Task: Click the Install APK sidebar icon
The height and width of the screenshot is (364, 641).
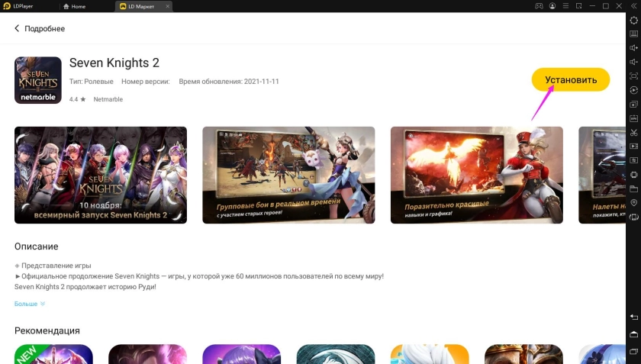Action: (x=633, y=118)
